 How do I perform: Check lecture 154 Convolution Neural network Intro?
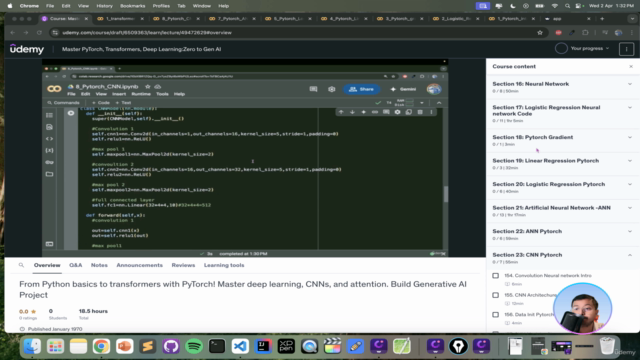tap(496, 276)
